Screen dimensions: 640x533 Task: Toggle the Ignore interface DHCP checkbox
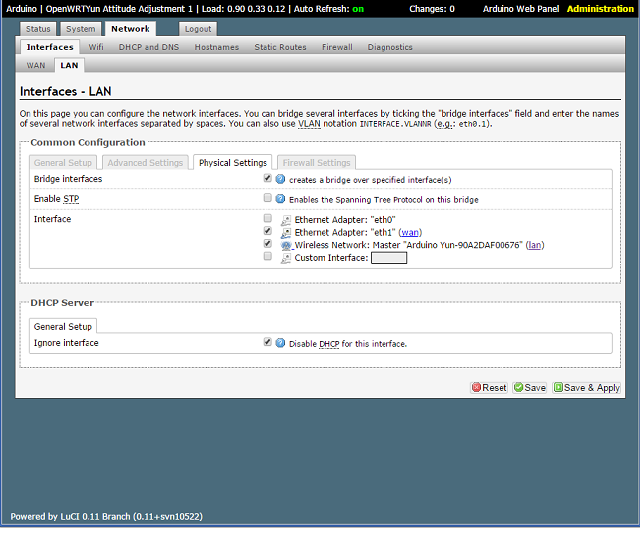(268, 342)
